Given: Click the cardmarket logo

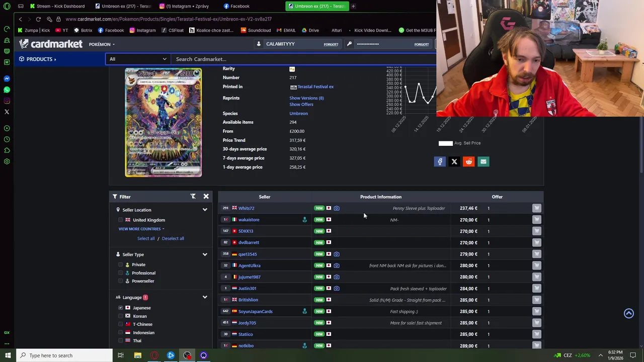Looking at the screenshot, I should (x=50, y=44).
